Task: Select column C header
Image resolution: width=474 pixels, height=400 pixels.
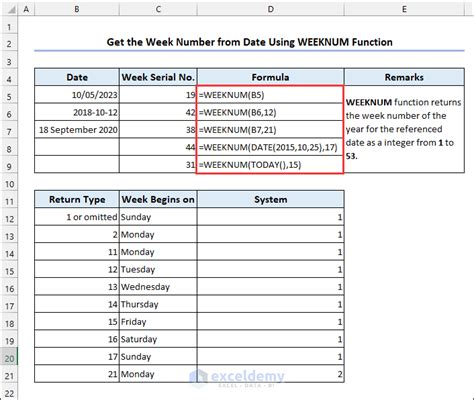Action: tap(158, 9)
